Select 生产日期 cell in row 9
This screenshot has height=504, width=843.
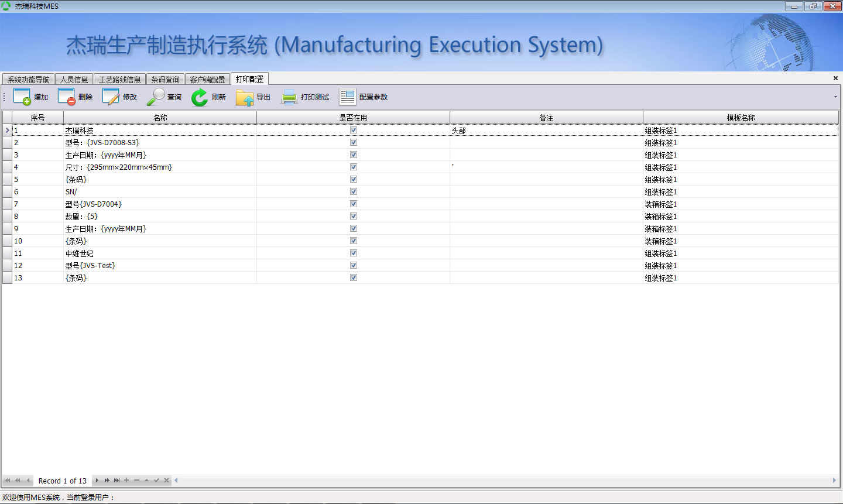160,229
